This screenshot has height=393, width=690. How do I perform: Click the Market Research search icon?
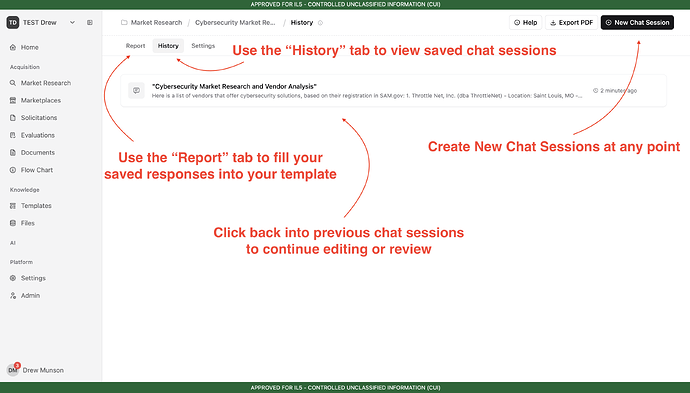pyautogui.click(x=13, y=83)
